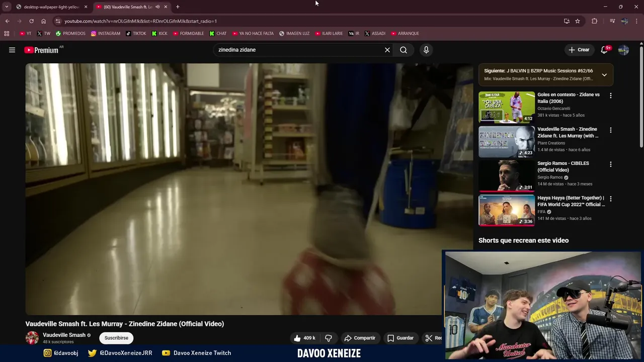The height and width of the screenshot is (362, 644).
Task: Open Vaudeville Smash channel avatar
Action: coord(32,338)
